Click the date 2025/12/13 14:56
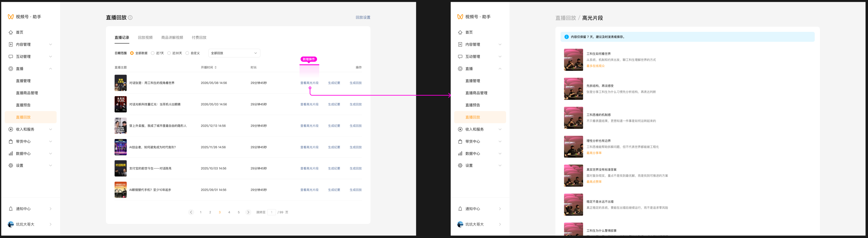The width and height of the screenshot is (868, 238). coord(214,126)
